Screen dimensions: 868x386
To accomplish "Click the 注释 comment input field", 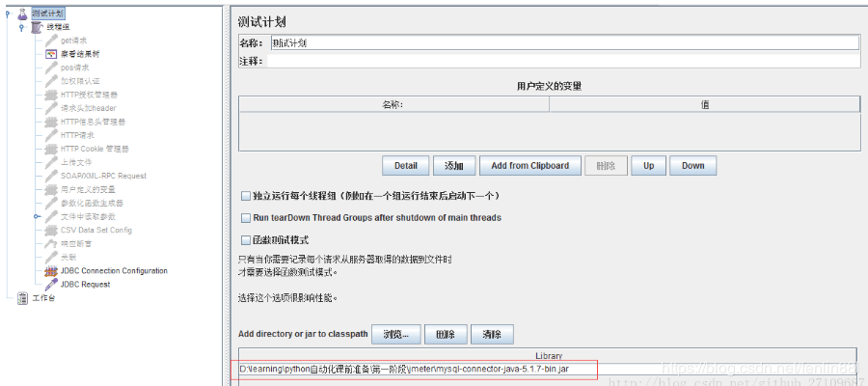I will (x=563, y=61).
